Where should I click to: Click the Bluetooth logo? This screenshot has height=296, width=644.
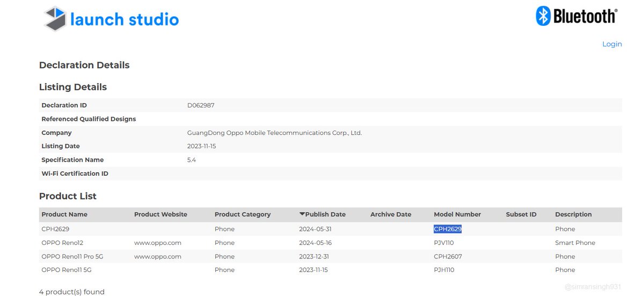click(576, 16)
